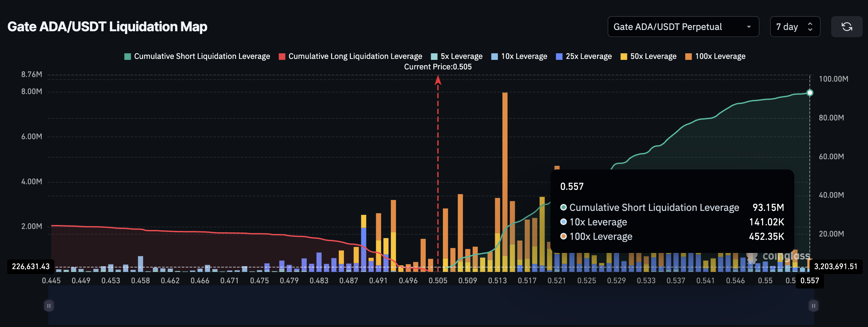The image size is (868, 327).
Task: Click the yellow 50x Leverage legend square
Action: [624, 56]
